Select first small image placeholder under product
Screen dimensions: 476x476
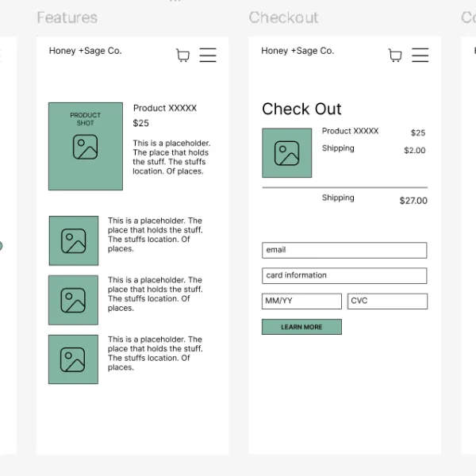[x=74, y=240]
